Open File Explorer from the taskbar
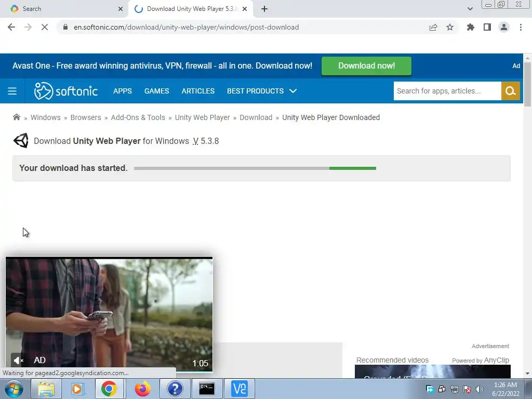The height and width of the screenshot is (399, 532). 46,389
